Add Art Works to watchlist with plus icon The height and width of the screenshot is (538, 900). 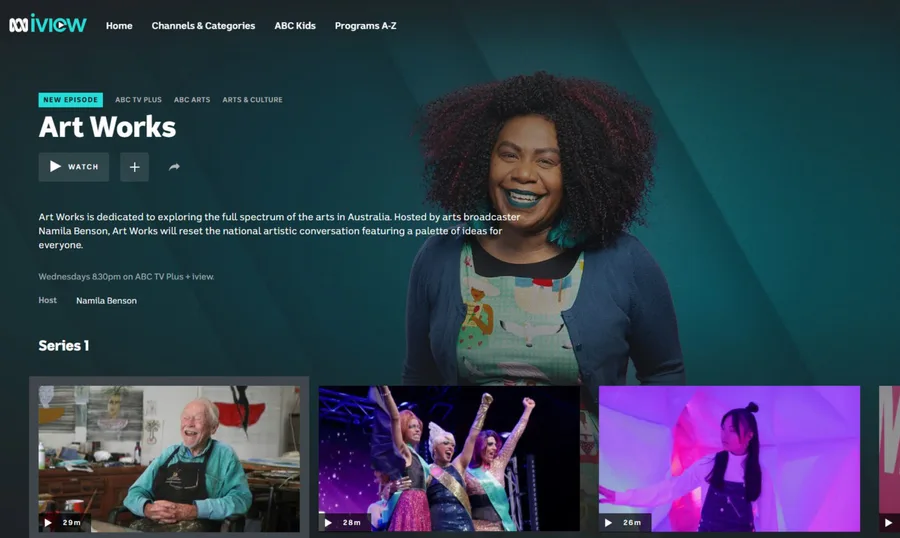tap(134, 167)
